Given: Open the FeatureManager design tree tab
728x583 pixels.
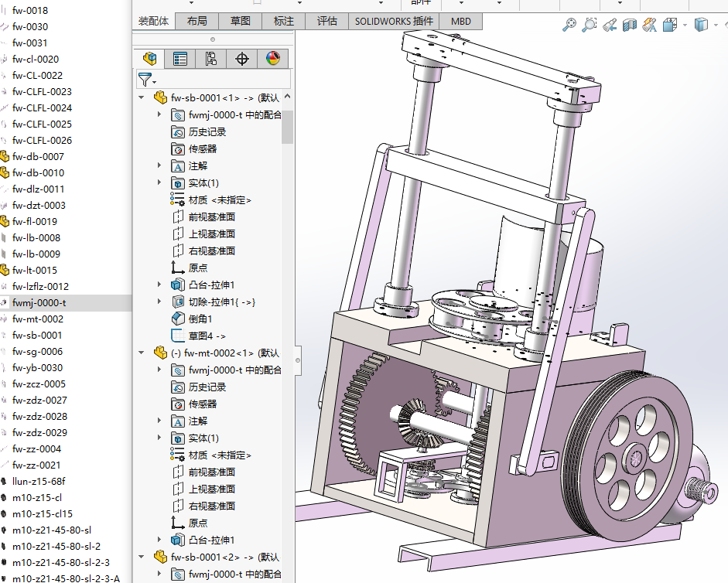Looking at the screenshot, I should pyautogui.click(x=150, y=59).
